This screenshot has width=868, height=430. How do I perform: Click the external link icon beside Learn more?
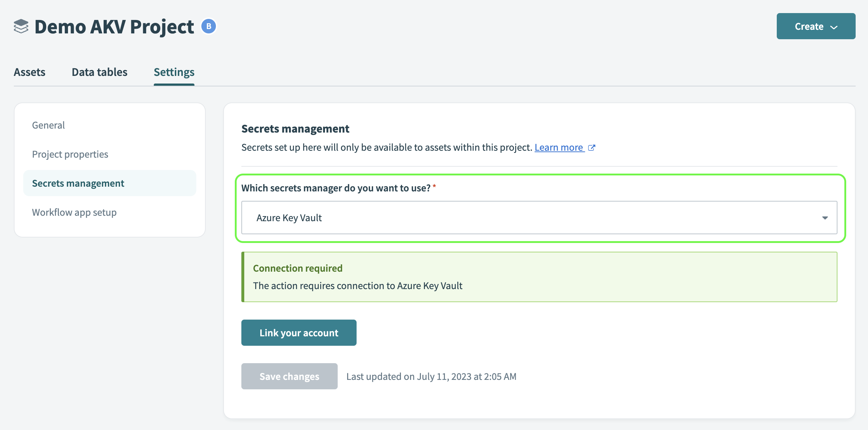click(x=592, y=147)
